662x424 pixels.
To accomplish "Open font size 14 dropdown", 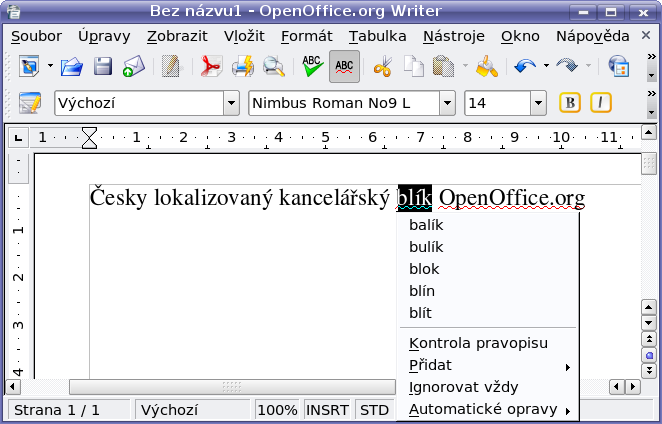I will pyautogui.click(x=538, y=103).
